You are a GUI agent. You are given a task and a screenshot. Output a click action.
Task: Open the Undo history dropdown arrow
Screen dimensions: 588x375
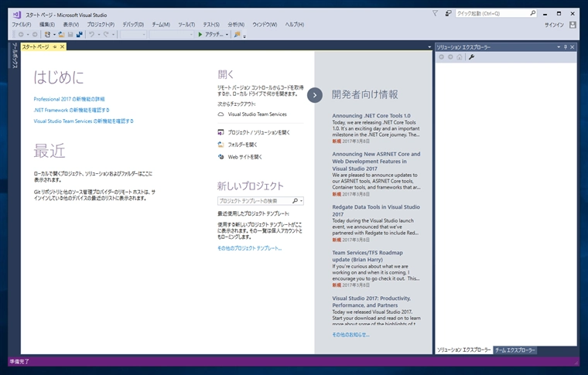(99, 35)
